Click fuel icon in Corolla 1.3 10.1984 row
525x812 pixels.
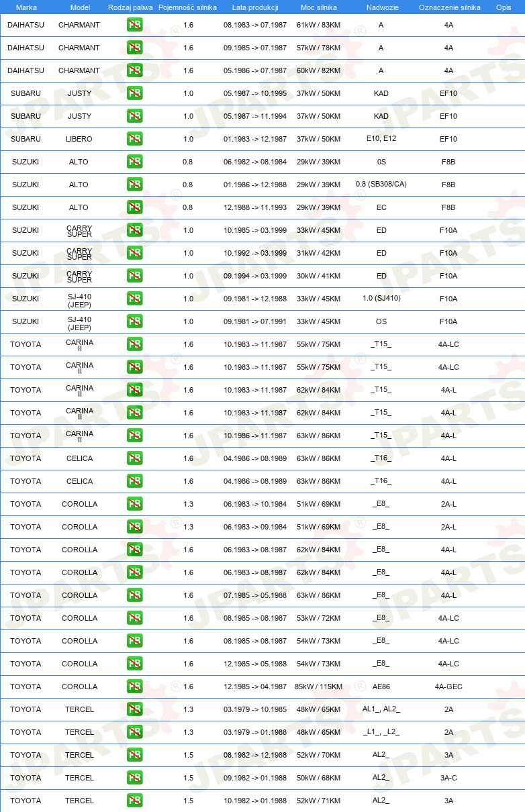(x=134, y=504)
